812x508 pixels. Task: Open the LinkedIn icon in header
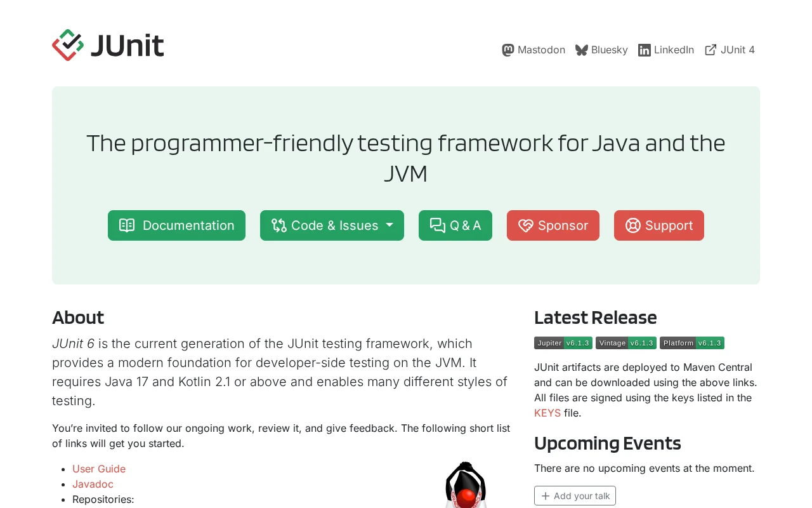coord(645,50)
